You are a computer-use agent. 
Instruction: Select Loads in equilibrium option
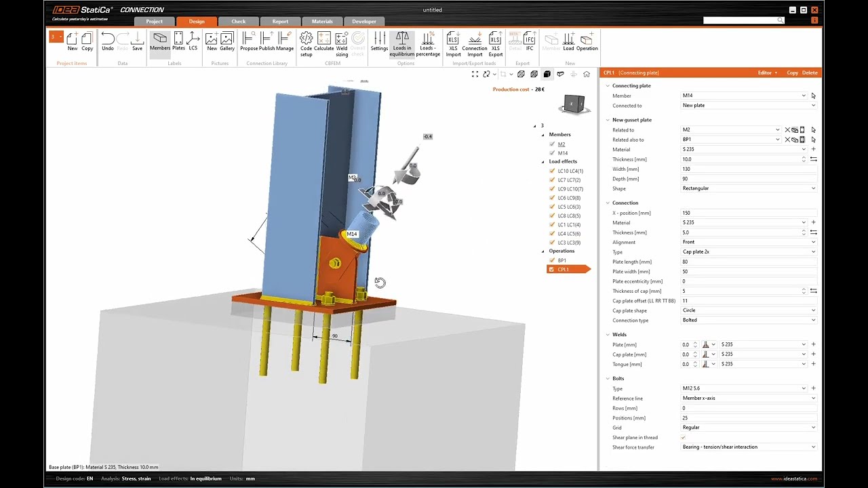[x=402, y=44]
